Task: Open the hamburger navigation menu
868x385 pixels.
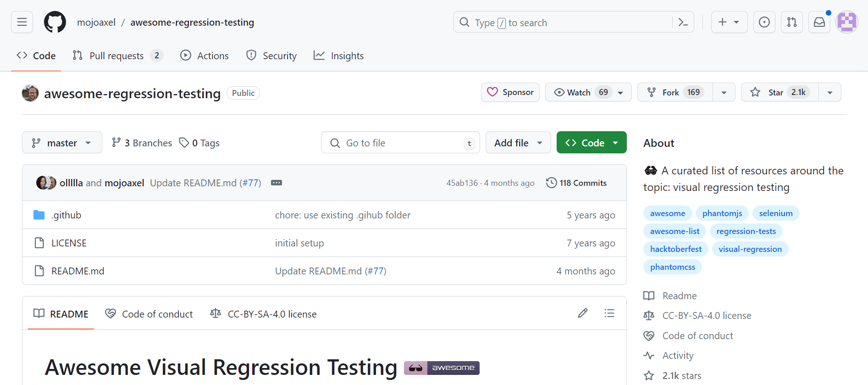Action: pyautogui.click(x=22, y=22)
